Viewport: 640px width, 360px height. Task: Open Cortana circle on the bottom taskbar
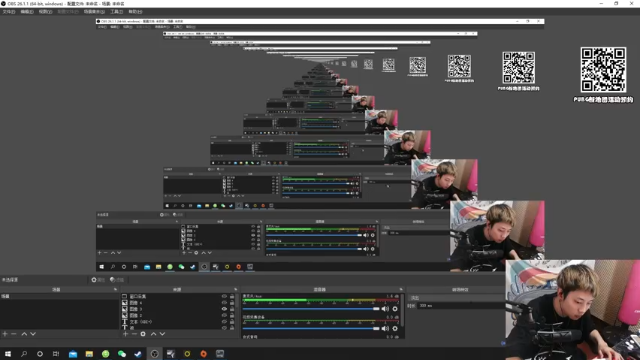coord(40,354)
